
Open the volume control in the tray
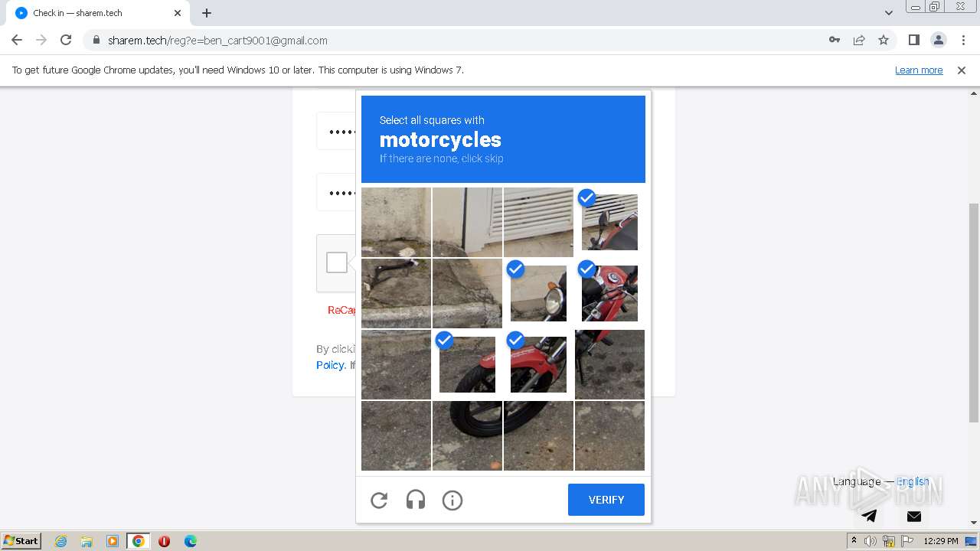[871, 541]
